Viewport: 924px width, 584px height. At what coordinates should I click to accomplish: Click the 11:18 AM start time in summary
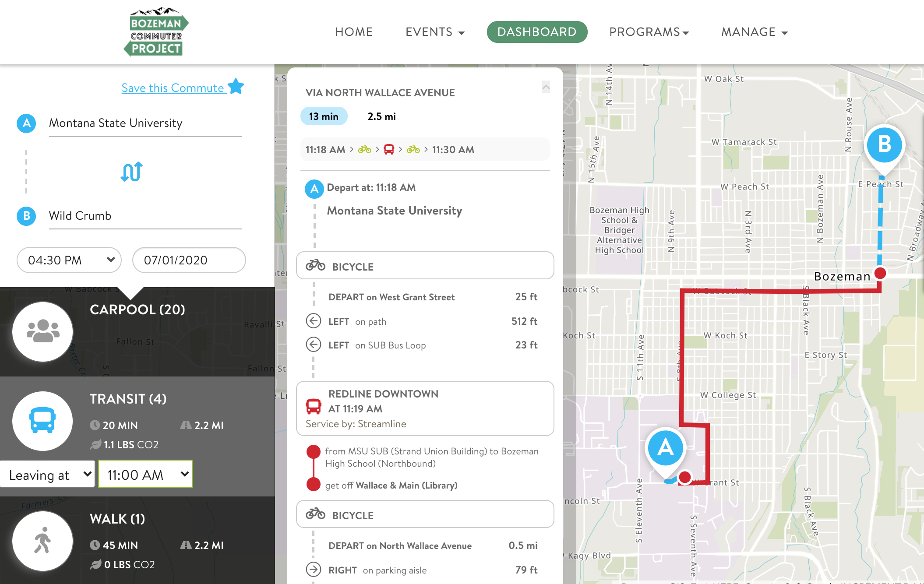325,150
